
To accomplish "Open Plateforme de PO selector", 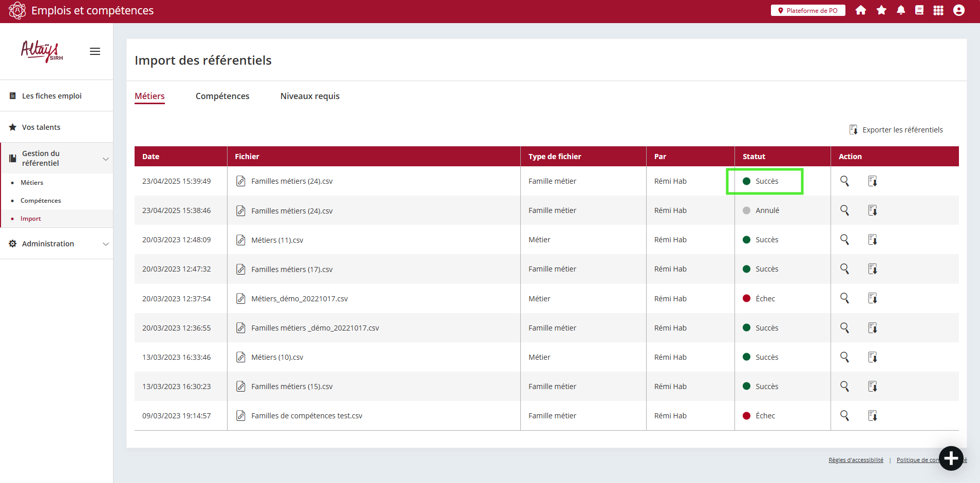I will tap(808, 10).
